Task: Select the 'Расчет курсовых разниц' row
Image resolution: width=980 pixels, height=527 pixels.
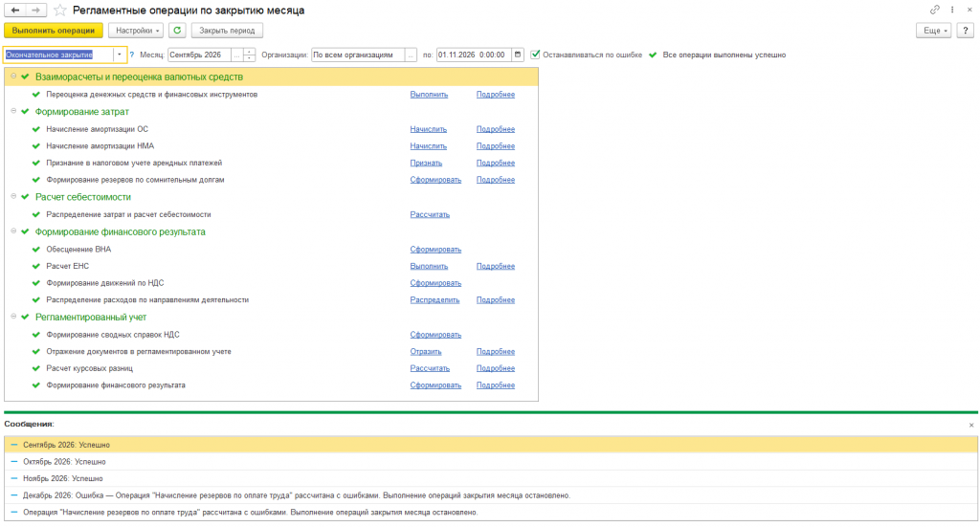Action: (x=271, y=368)
